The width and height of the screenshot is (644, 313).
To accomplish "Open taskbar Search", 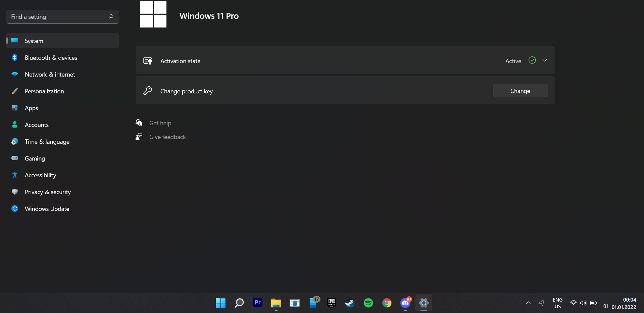I will pyautogui.click(x=239, y=303).
